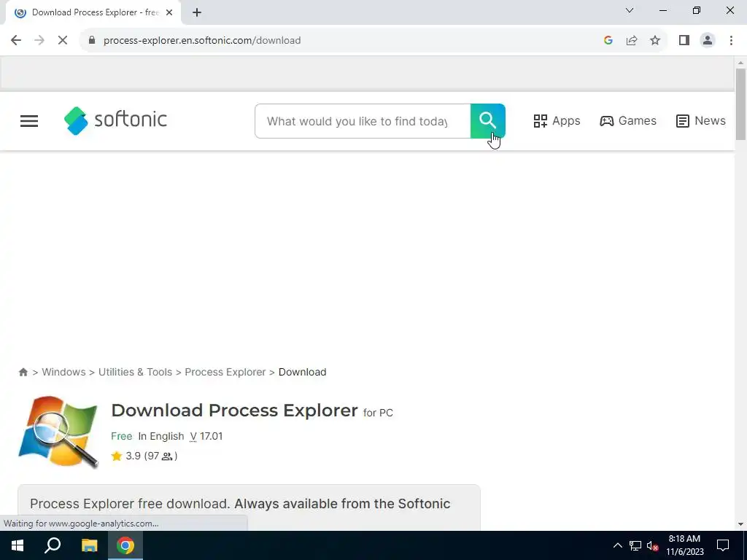
Task: Click the address bar URL
Action: (x=202, y=41)
